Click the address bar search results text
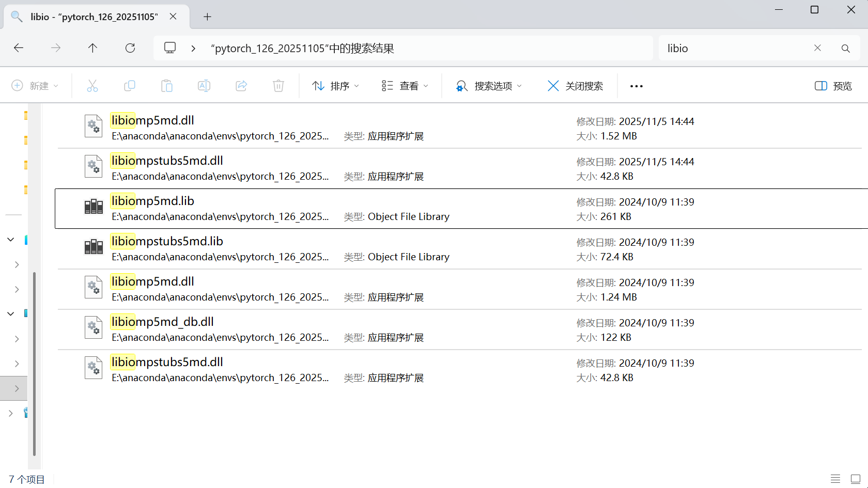 point(302,48)
